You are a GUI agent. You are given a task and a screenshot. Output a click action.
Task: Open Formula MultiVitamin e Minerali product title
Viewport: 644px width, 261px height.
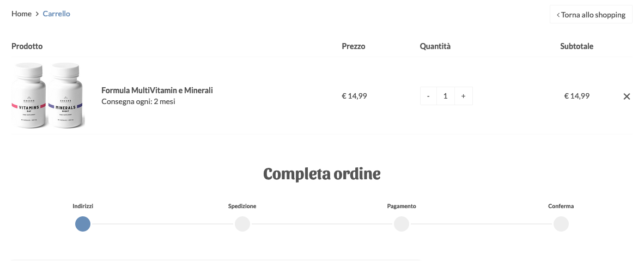(157, 90)
